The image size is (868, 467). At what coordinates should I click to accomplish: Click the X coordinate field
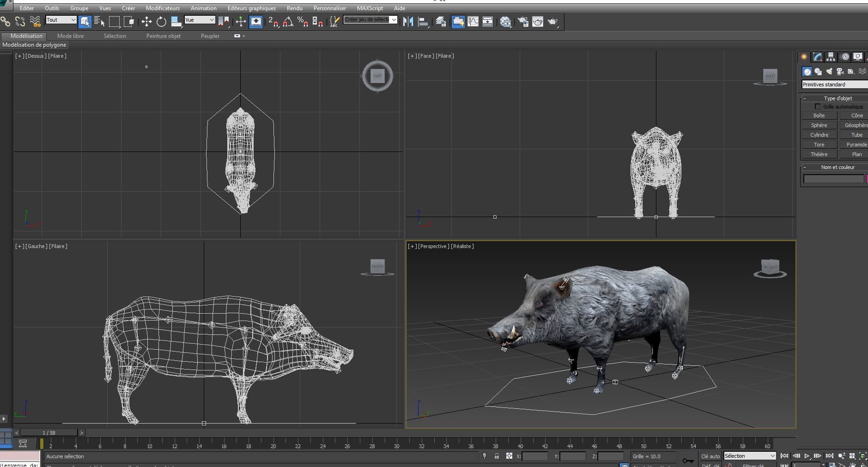coord(535,456)
